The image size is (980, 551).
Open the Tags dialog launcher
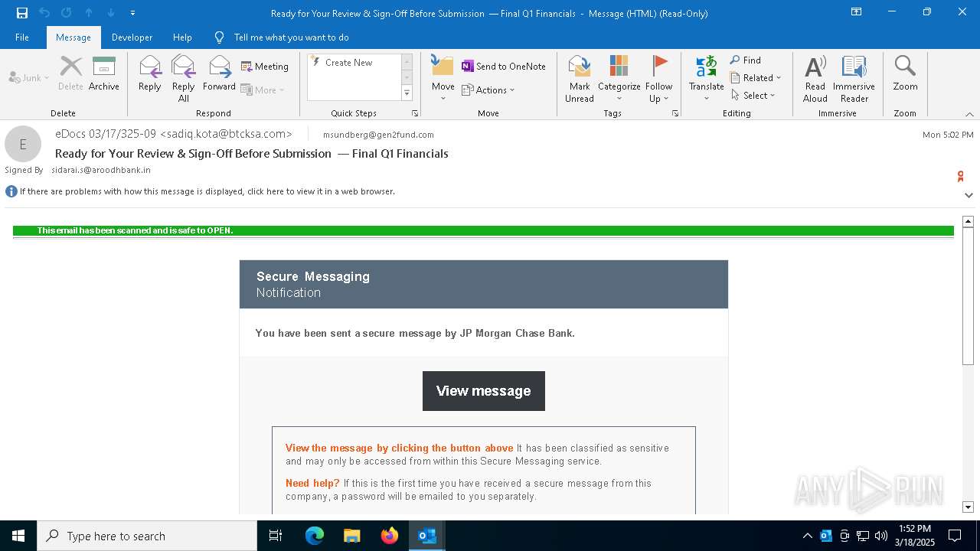coord(675,113)
